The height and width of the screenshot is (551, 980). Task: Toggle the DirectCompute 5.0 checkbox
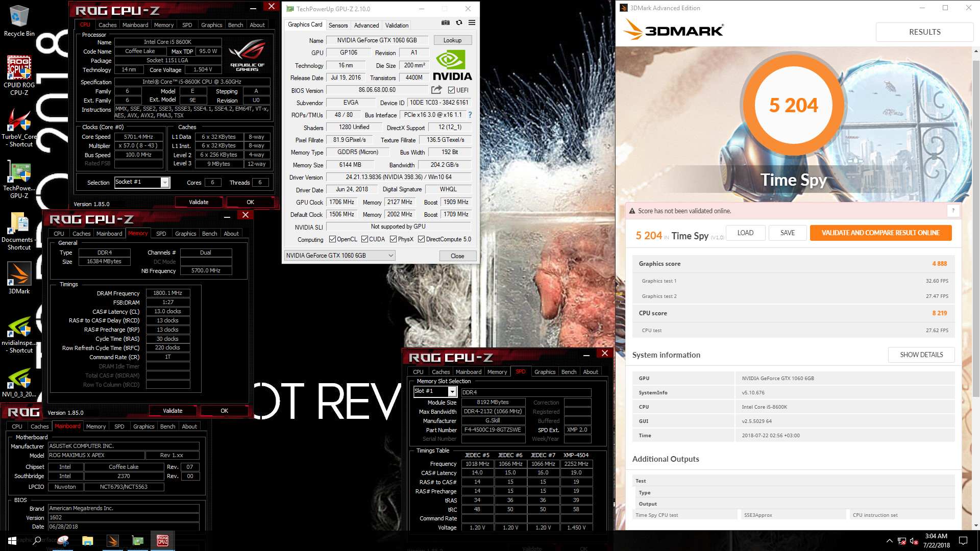tap(421, 239)
